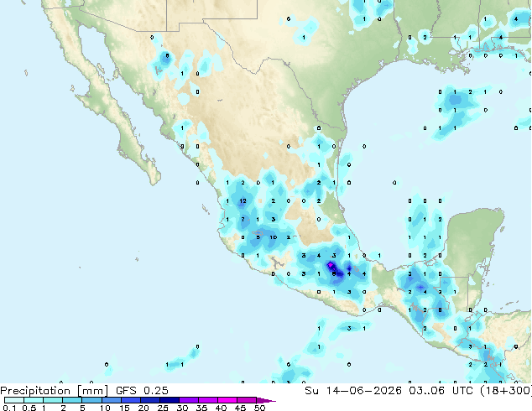Click the magenta peak precipitation spot in southern Mexico
The height and width of the screenshot is (411, 532).
click(x=330, y=264)
